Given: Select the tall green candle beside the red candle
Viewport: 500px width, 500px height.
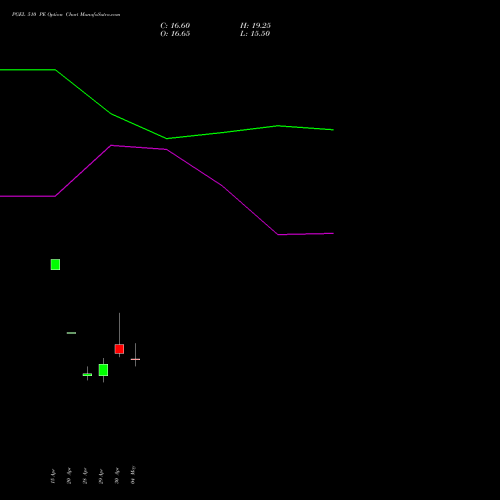Looking at the screenshot, I should pos(103,370).
